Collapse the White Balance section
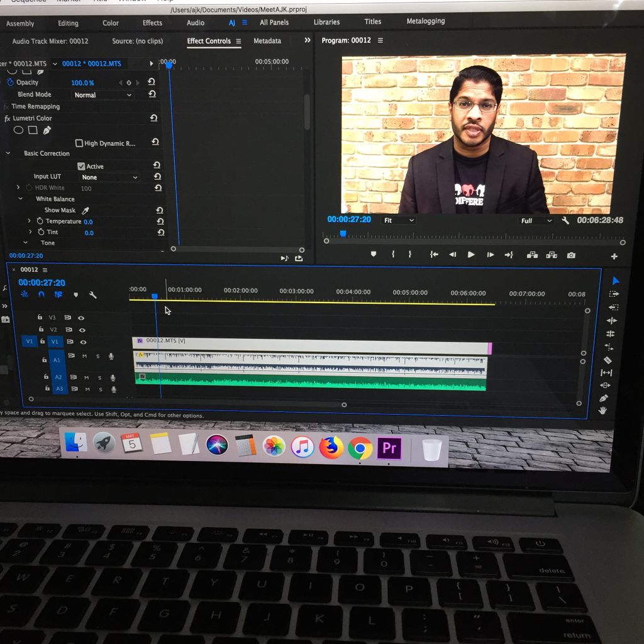The image size is (644, 644). [x=21, y=198]
